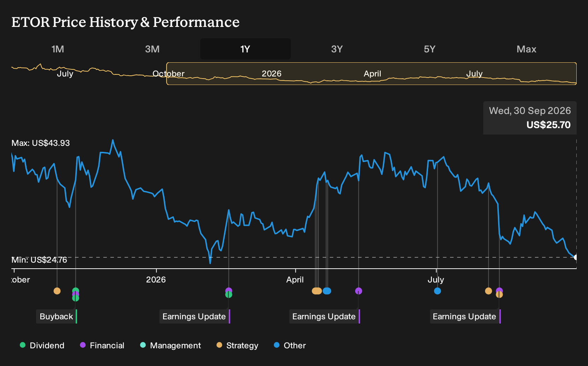Click the July 2025 section of overview chart
This screenshot has height=366, width=588.
click(x=65, y=74)
